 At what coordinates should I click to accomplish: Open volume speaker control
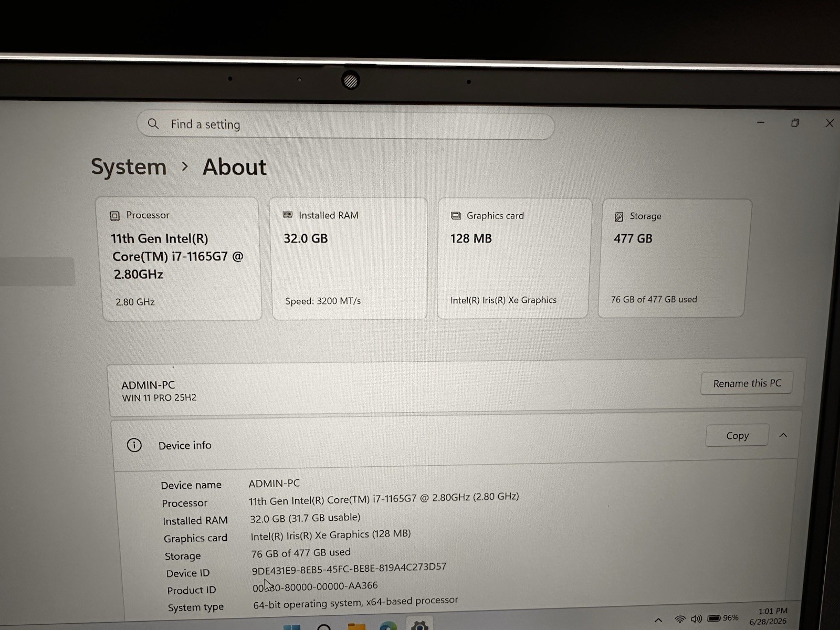pyautogui.click(x=697, y=619)
